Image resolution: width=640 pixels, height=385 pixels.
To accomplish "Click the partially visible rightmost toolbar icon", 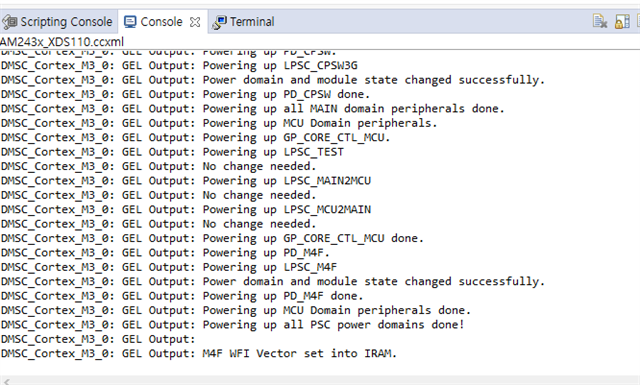I will 638,21.
